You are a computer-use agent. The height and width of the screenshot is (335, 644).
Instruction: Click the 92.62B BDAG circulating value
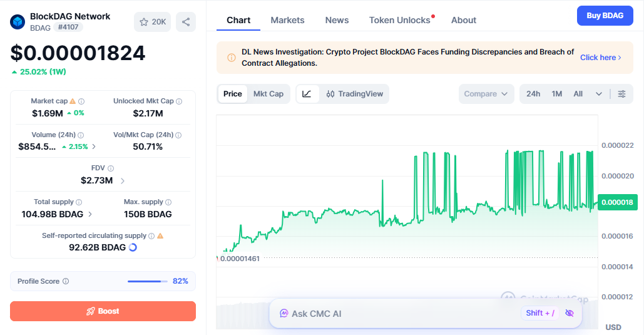(98, 247)
